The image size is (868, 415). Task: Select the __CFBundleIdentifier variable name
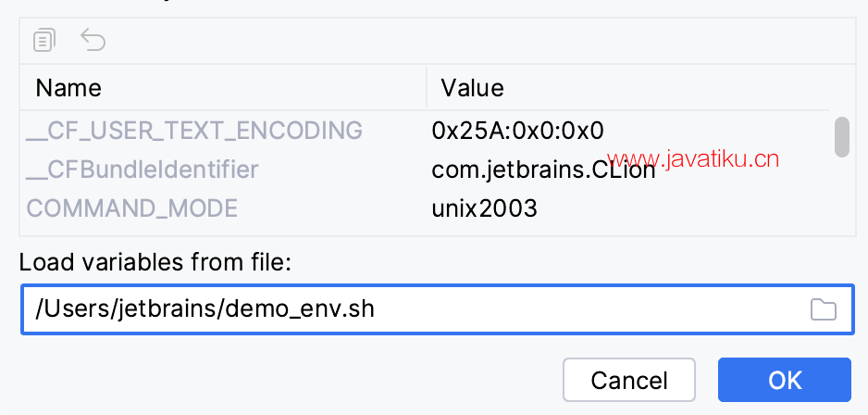[143, 170]
